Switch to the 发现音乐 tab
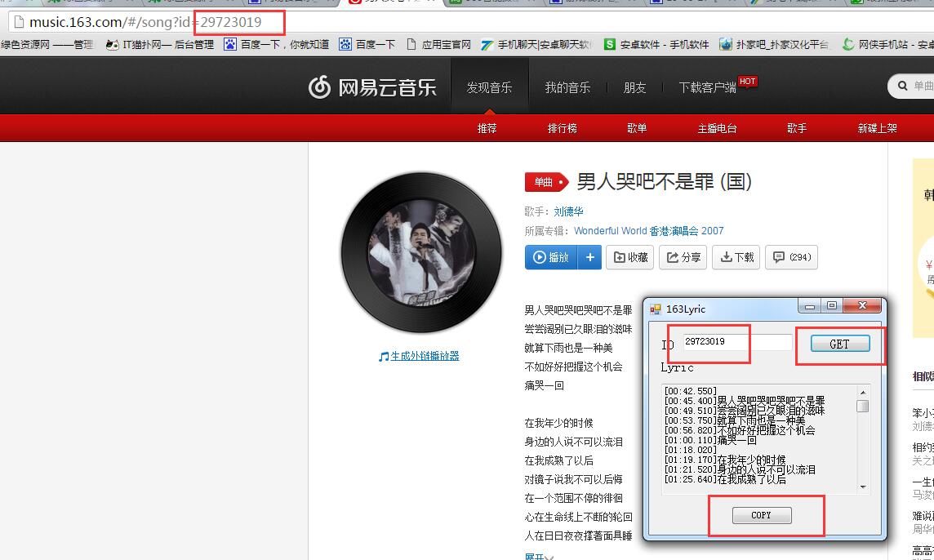The height and width of the screenshot is (560, 934). coord(490,86)
